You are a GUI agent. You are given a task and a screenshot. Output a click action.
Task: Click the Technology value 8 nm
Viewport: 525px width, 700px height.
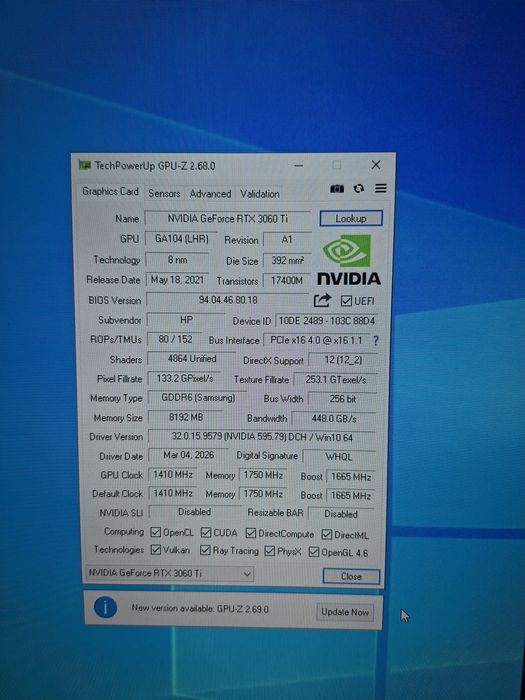click(177, 259)
